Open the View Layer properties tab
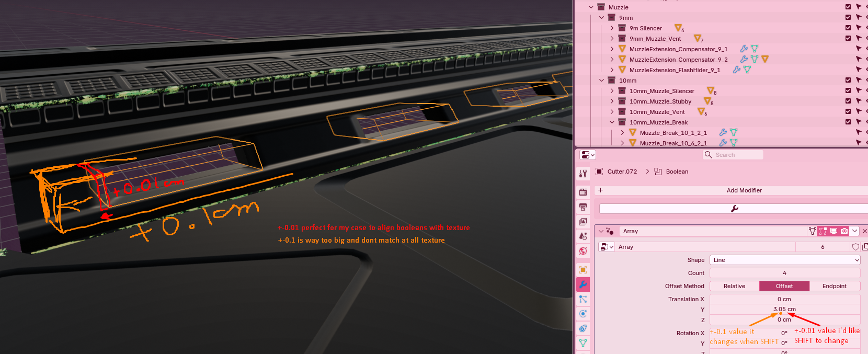 coord(583,222)
